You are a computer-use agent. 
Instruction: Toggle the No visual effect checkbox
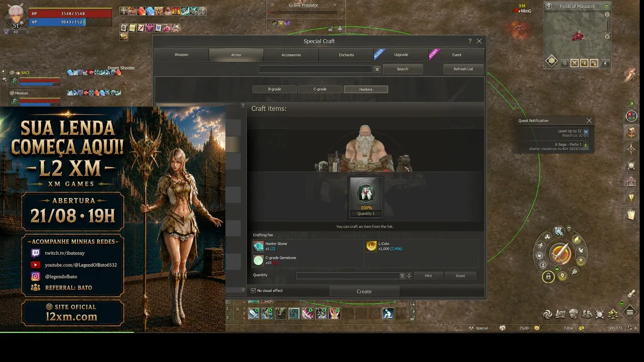point(254,291)
